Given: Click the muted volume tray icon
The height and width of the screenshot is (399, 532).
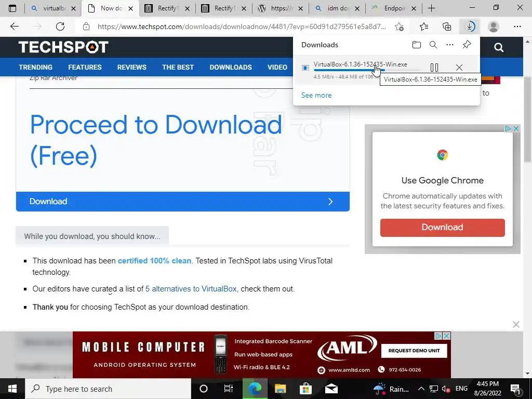Looking at the screenshot, I should pyautogui.click(x=446, y=389).
